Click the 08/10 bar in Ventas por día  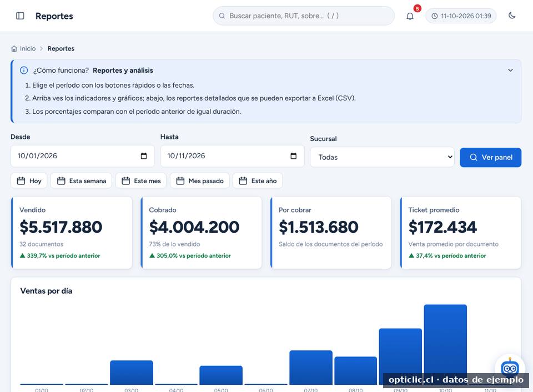(355, 370)
